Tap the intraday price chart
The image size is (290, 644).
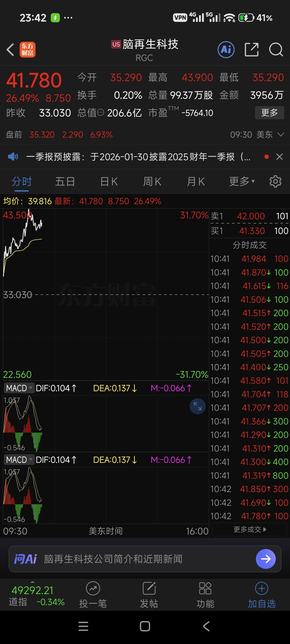point(106,295)
